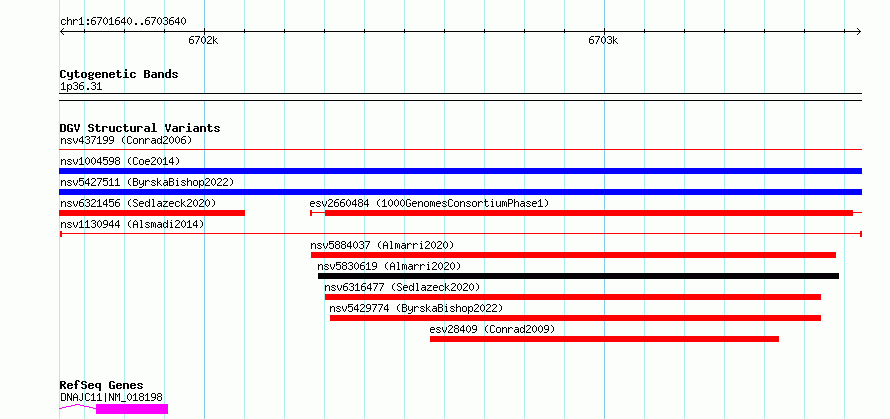The height and width of the screenshot is (419, 890).
Task: Open variant nsv6321456 (Sedlazeck2020) label
Action: [x=138, y=203]
